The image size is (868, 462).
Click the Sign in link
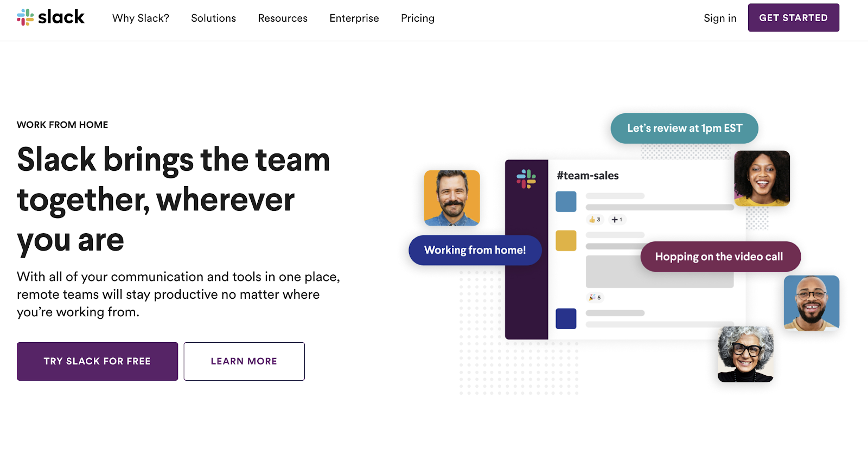point(720,18)
